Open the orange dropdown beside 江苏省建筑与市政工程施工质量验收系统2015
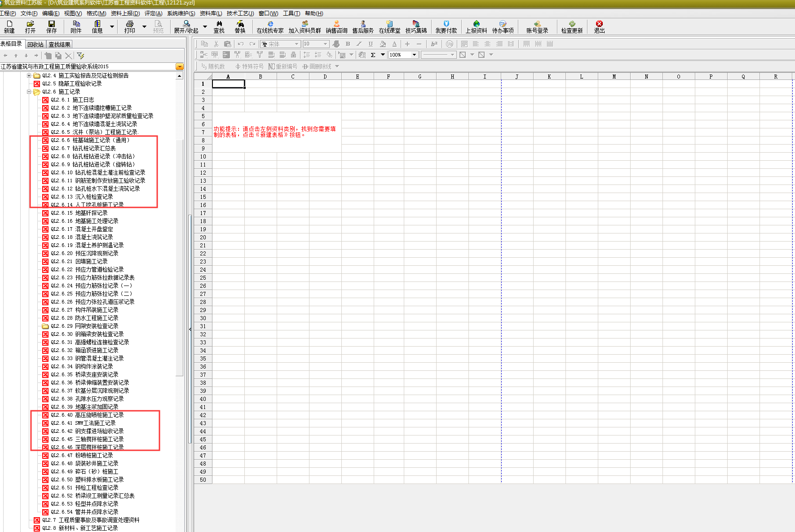 click(180, 66)
